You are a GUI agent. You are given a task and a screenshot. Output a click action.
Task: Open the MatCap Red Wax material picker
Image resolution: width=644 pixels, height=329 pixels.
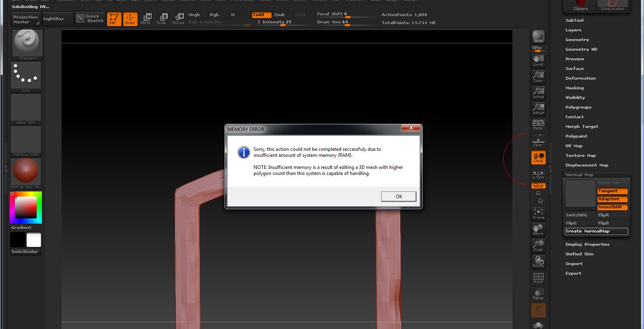pyautogui.click(x=26, y=173)
